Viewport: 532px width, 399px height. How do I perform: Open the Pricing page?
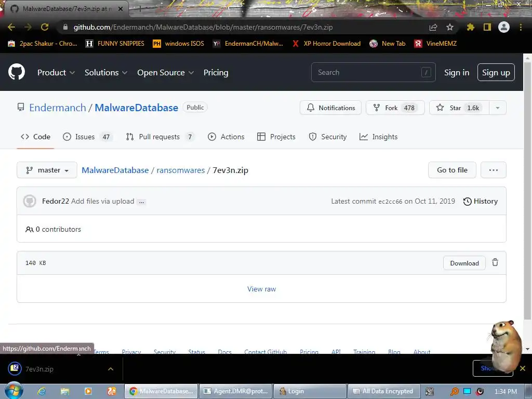[x=216, y=73]
